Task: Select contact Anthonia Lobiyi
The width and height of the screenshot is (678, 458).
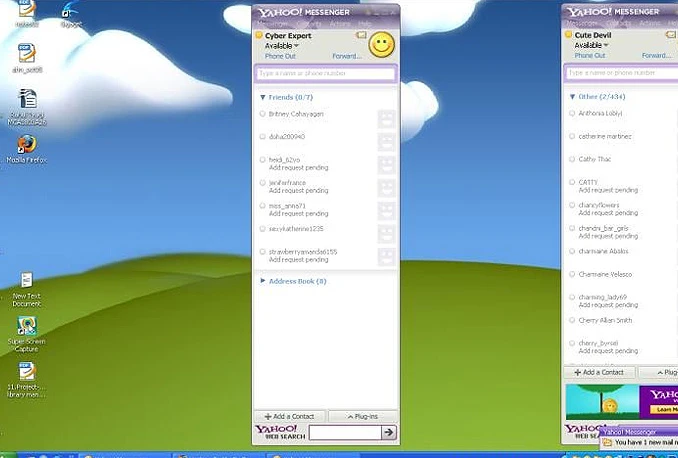Action: [x=600, y=113]
